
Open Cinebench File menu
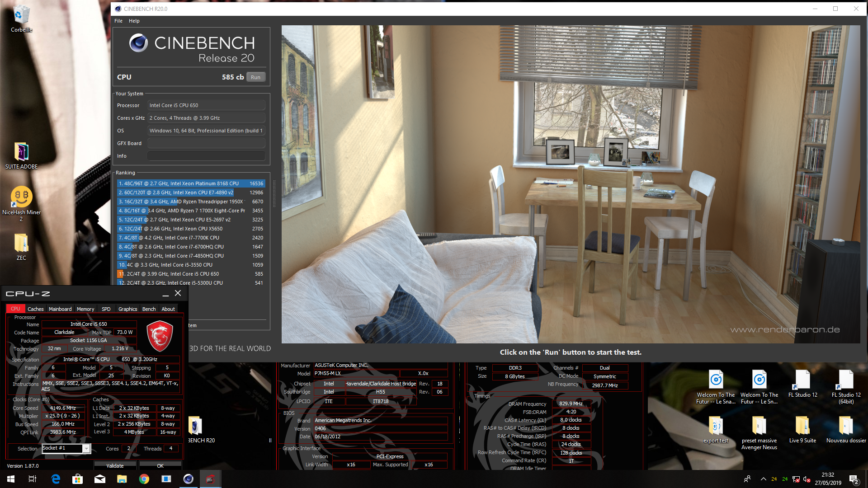(118, 21)
